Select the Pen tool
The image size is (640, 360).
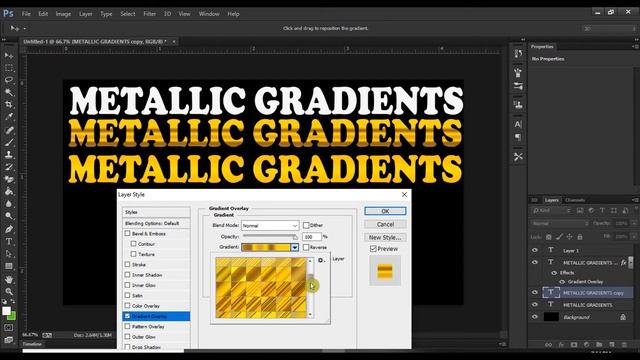pyautogui.click(x=9, y=229)
